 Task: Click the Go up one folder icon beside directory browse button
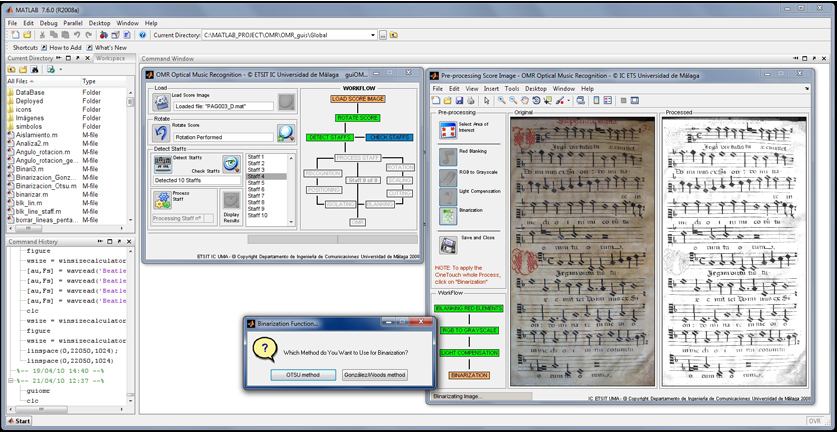coord(394,35)
